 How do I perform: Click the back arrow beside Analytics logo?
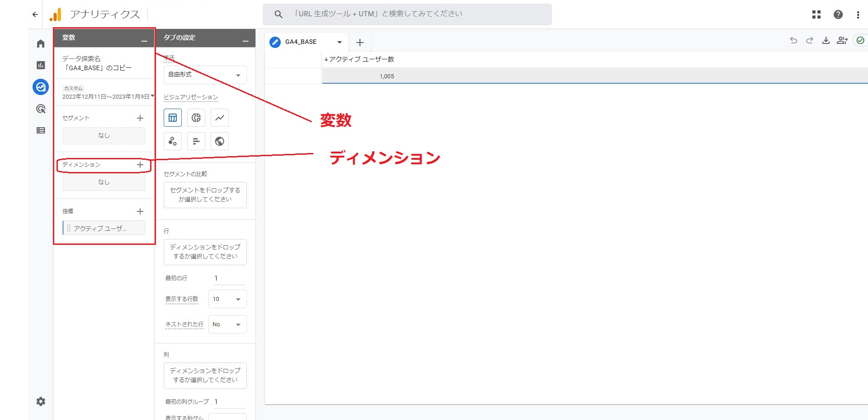(35, 14)
